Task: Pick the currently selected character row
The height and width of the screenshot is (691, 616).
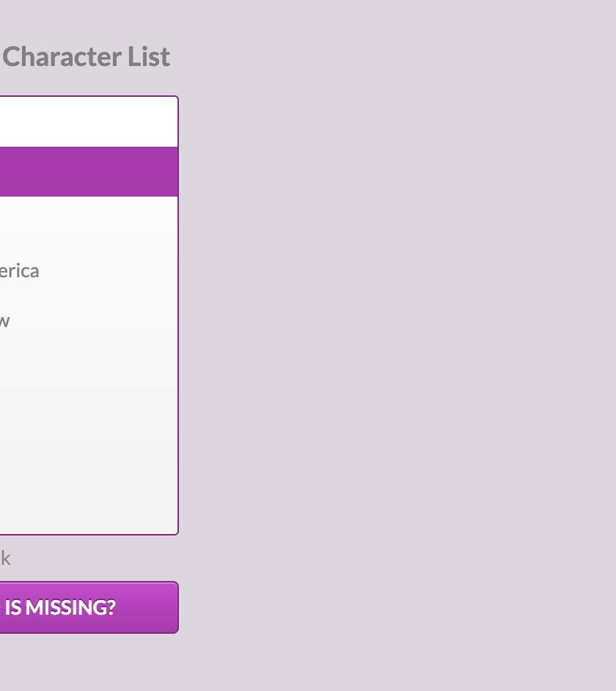Action: coord(88,172)
